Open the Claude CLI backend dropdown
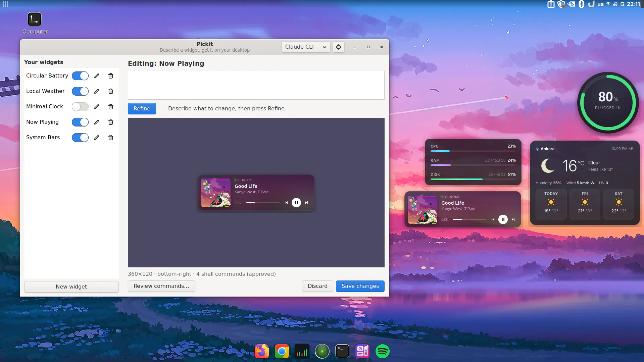 [x=306, y=47]
